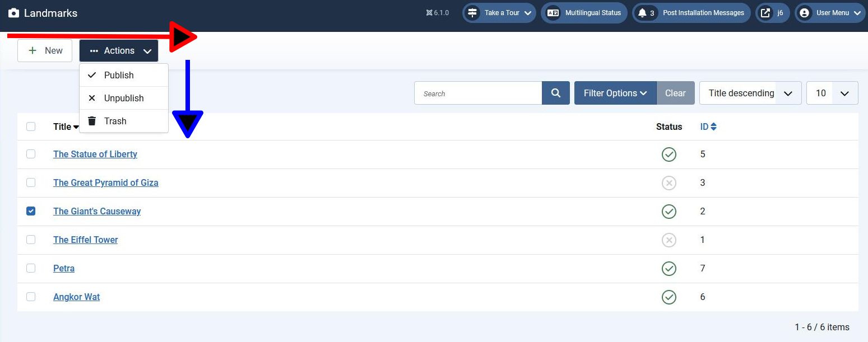Click the bell icon for Post Installation Messages

click(x=643, y=13)
